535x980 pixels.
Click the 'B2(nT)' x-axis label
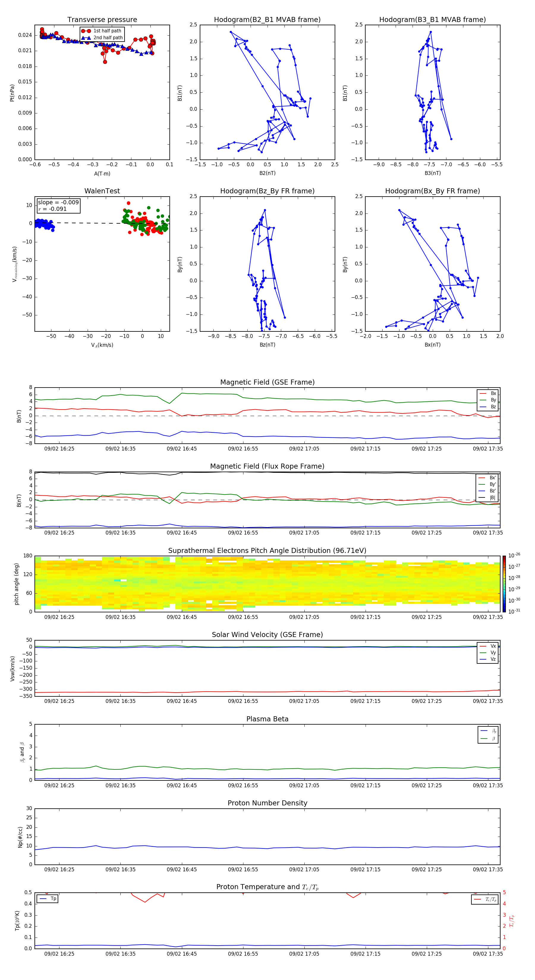267,173
